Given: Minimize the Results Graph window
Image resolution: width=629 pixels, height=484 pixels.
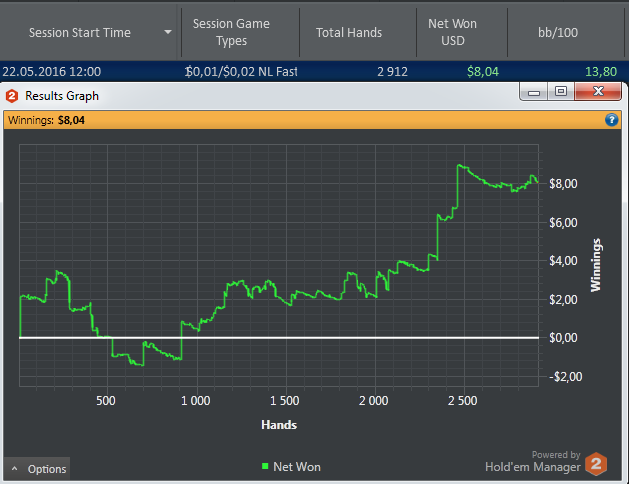Looking at the screenshot, I should click(534, 92).
